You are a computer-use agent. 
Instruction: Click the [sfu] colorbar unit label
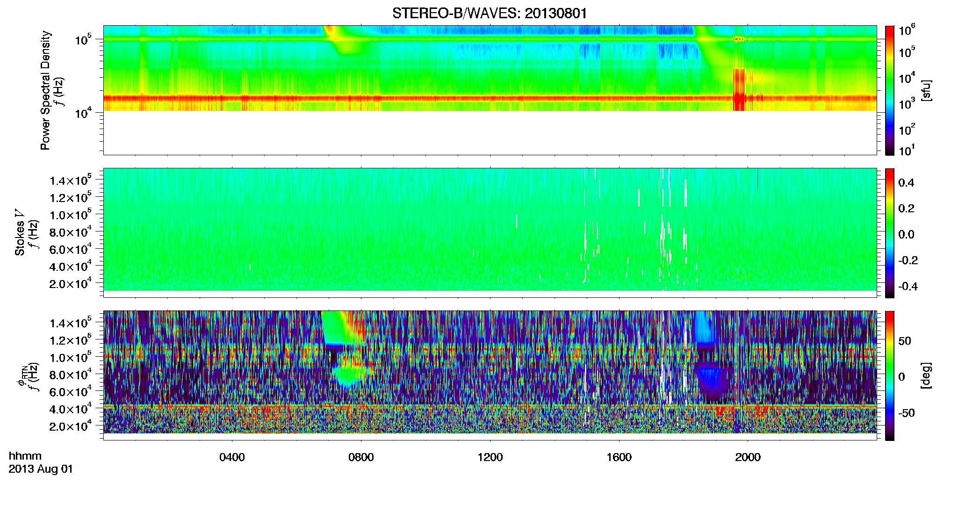926,90
